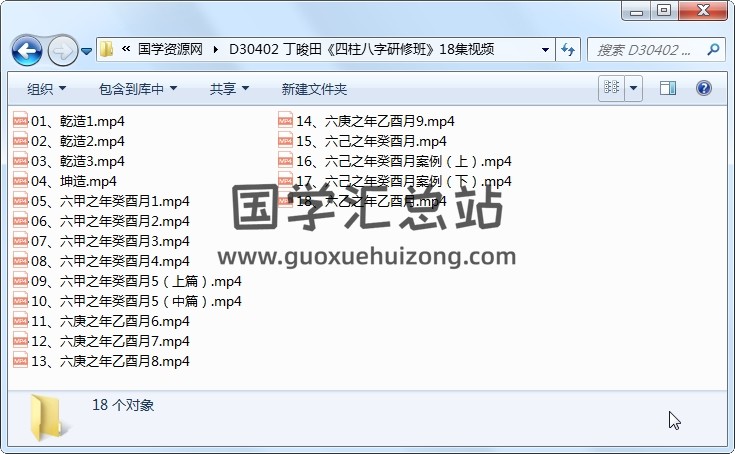Image resolution: width=735 pixels, height=454 pixels.
Task: Click the D30402 丁峻田 folder breadcrumb
Action: pos(361,49)
